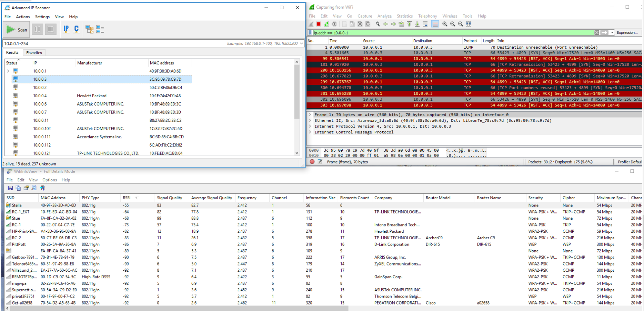Click the exit icon in WifiInfoView
The image size is (644, 311).
[42, 188]
